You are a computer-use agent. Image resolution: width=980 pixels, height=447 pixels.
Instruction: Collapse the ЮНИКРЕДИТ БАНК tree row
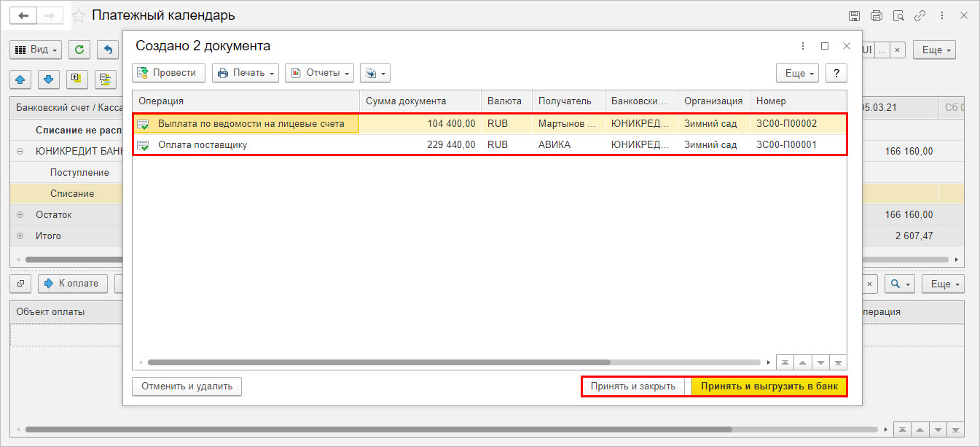(x=20, y=152)
